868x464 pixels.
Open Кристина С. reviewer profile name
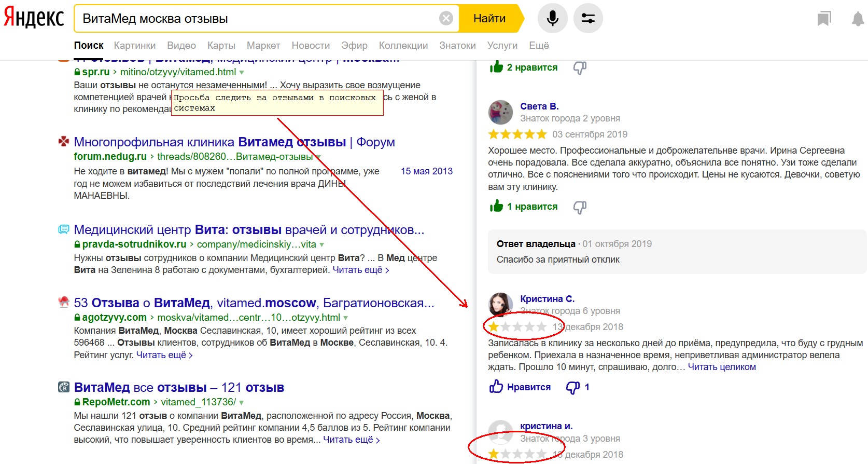(548, 299)
